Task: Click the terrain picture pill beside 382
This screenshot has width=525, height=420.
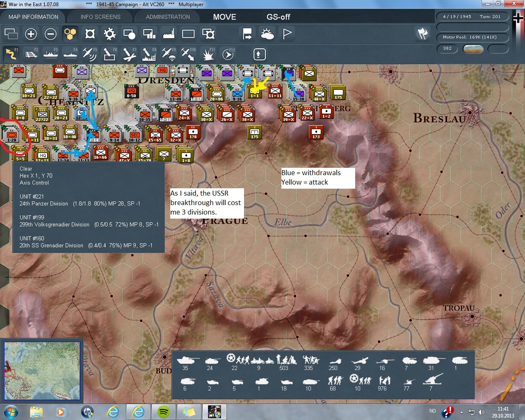Action: (473, 49)
